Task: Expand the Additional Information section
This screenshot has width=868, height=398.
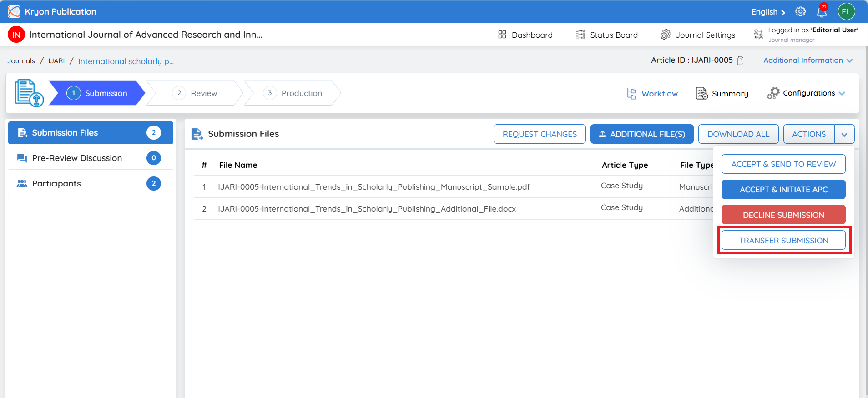Action: (808, 60)
